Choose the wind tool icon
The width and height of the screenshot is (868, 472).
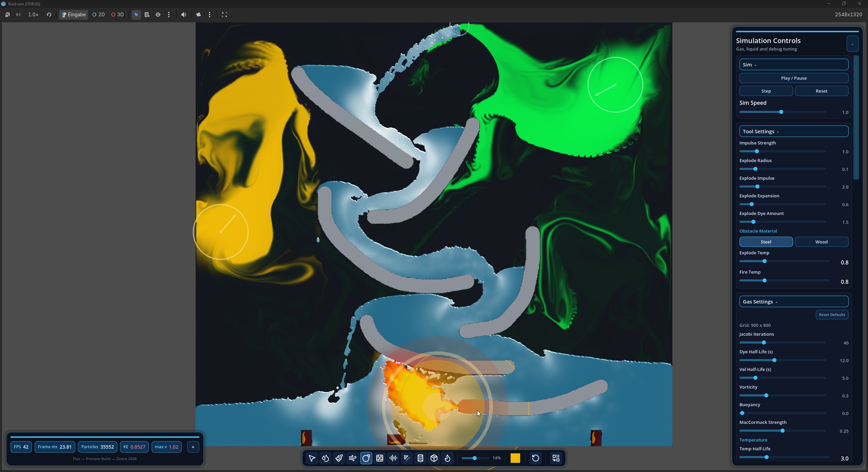(x=353, y=458)
